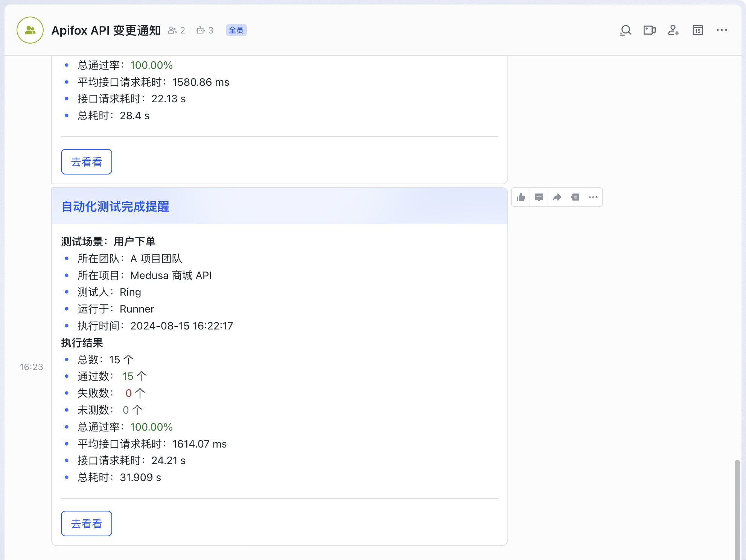View the 3 bots in the group
The image size is (746, 560).
point(204,30)
